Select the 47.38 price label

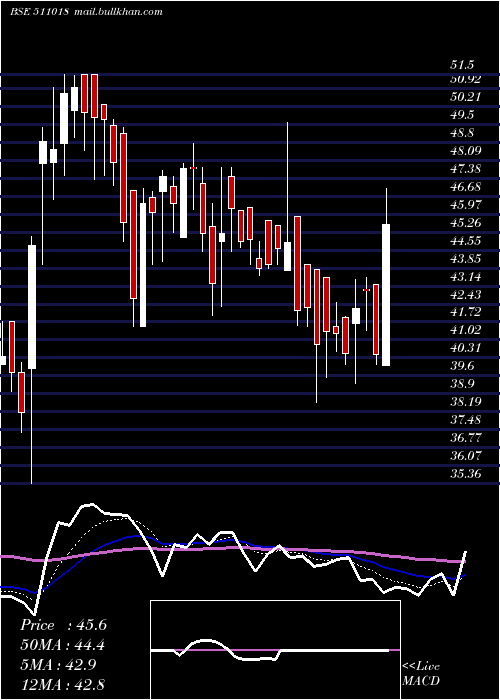(x=466, y=169)
